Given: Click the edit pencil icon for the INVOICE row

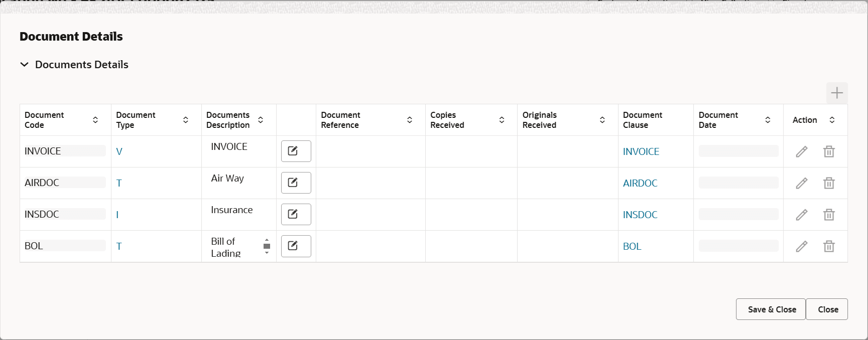Looking at the screenshot, I should 802,151.
